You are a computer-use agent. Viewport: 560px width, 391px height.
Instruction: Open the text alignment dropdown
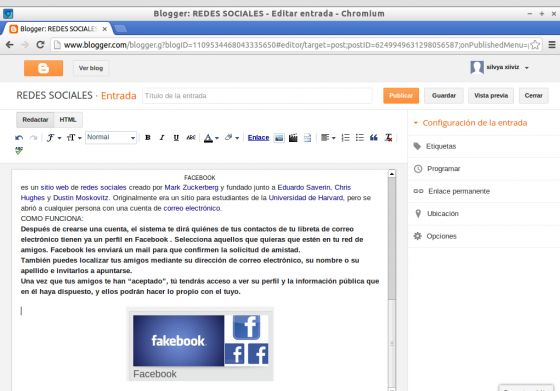328,138
